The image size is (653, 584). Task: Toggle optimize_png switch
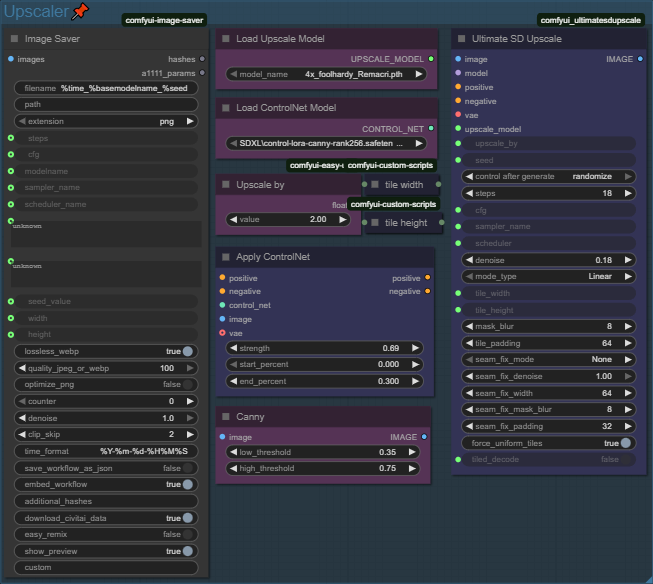(x=188, y=384)
